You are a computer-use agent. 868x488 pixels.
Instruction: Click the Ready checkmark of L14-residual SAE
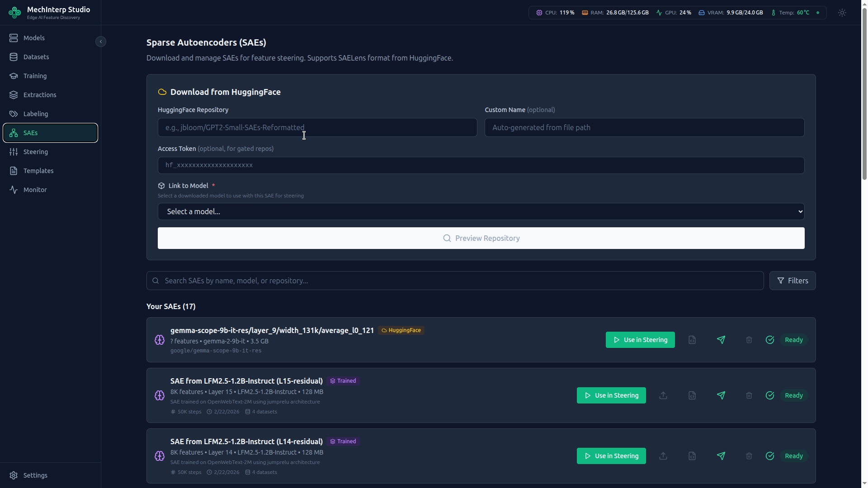pos(770,456)
